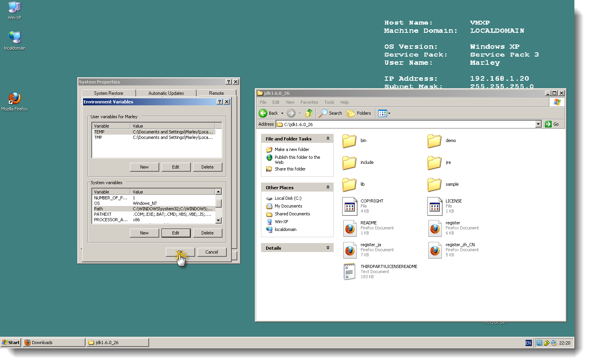Open the sample folder
The width and height of the screenshot is (590, 364).
[434, 185]
